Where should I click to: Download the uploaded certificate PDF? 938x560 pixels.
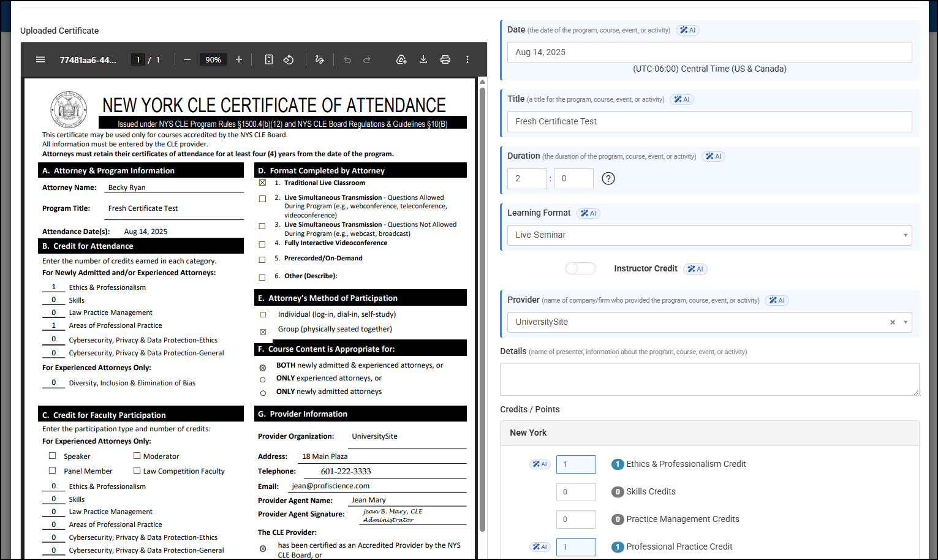[423, 59]
